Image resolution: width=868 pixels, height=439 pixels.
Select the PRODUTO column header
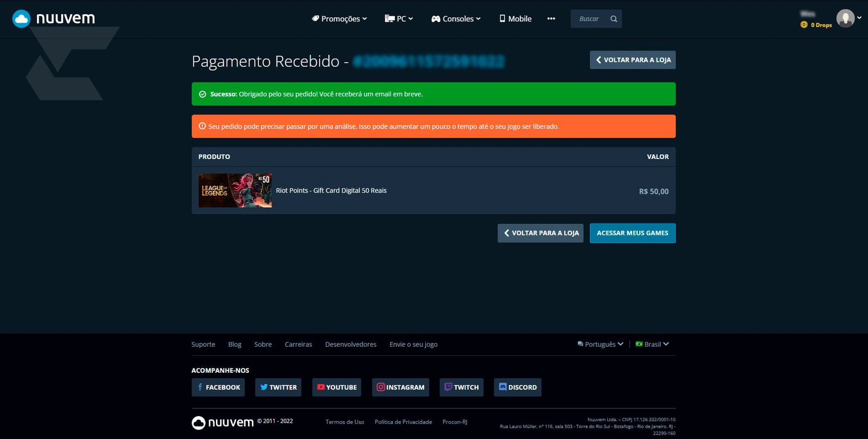(x=214, y=157)
